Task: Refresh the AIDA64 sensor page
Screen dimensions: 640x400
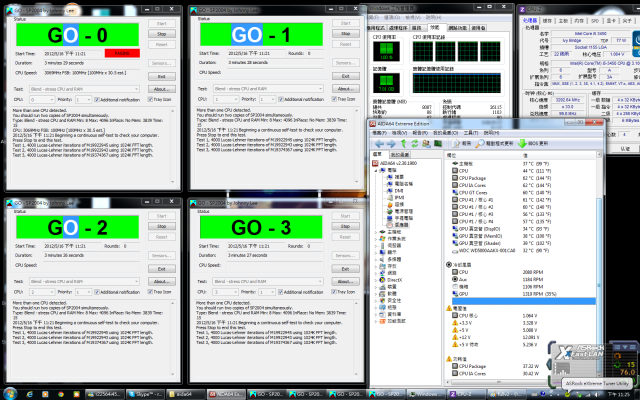Action: pyautogui.click(x=415, y=144)
